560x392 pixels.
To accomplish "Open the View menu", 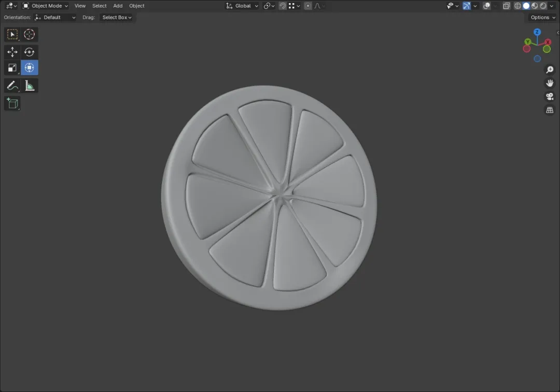I will (x=80, y=6).
